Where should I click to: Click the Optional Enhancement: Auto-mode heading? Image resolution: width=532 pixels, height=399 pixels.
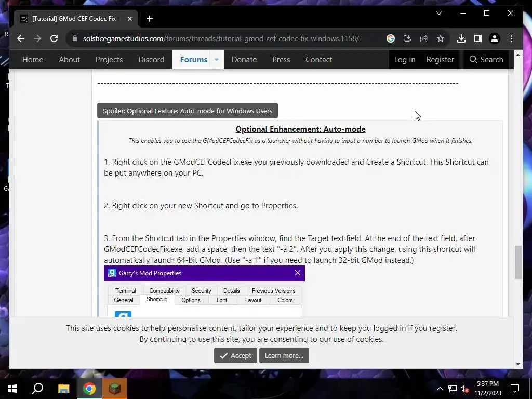pos(300,129)
